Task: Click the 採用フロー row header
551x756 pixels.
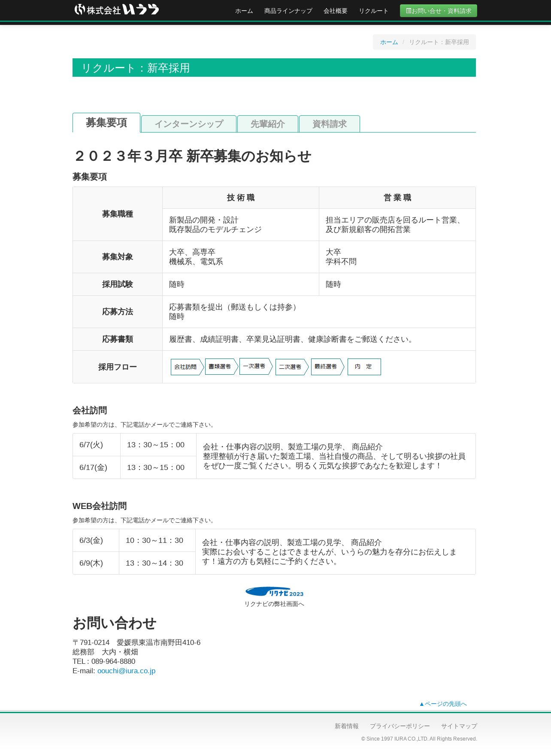Action: click(x=118, y=367)
